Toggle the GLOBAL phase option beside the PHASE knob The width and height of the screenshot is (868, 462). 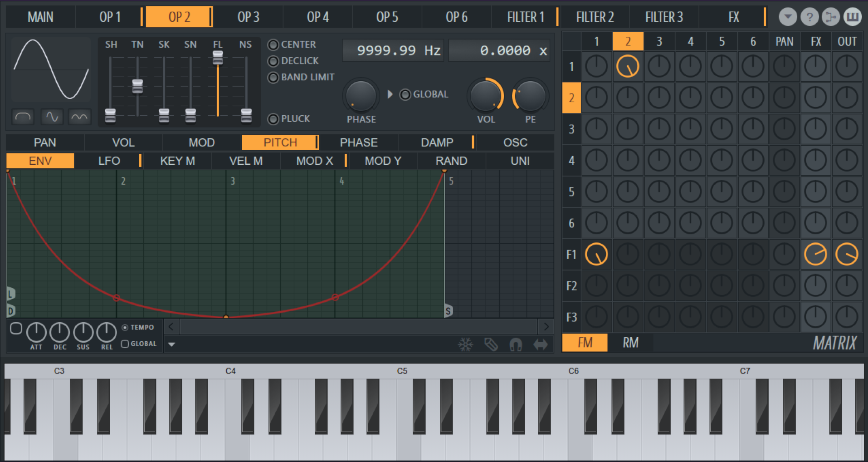tap(405, 94)
